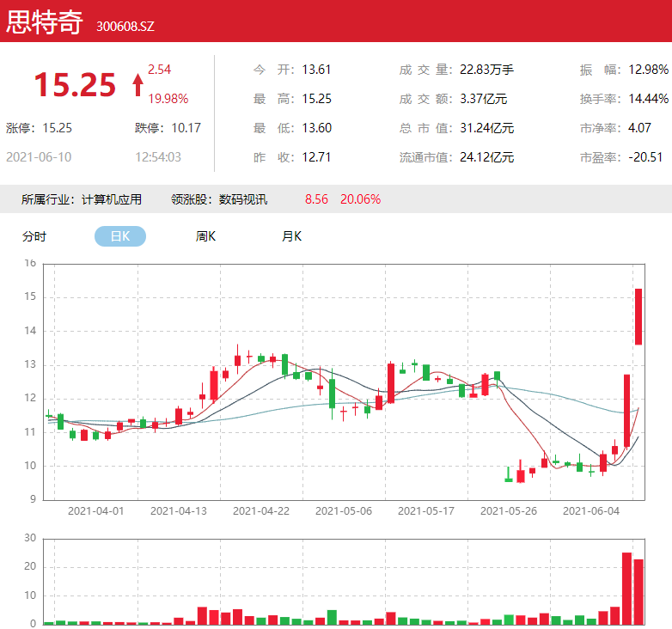The image size is (672, 629).
Task: Click the industry name 计算机应用
Action: pyautogui.click(x=112, y=199)
